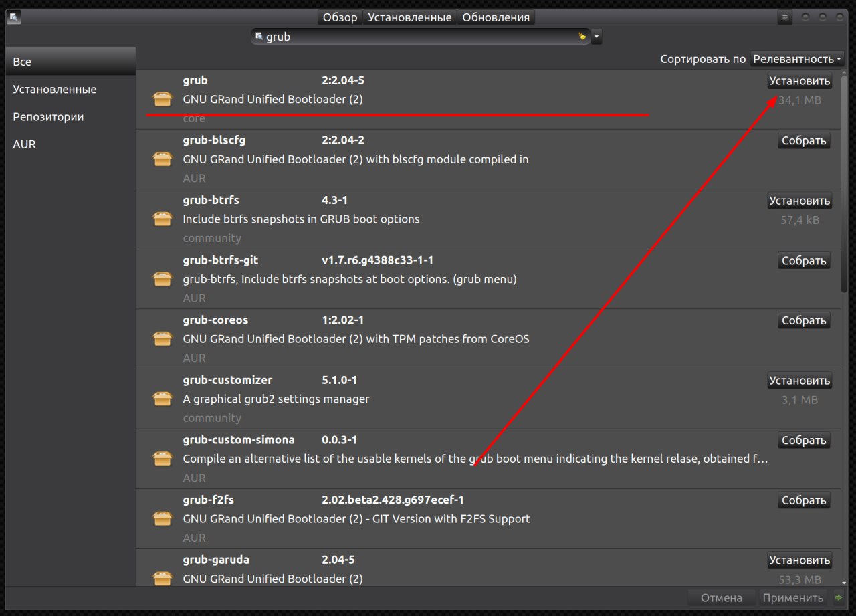Click the package icon of grub-custom-simona

[x=163, y=459]
